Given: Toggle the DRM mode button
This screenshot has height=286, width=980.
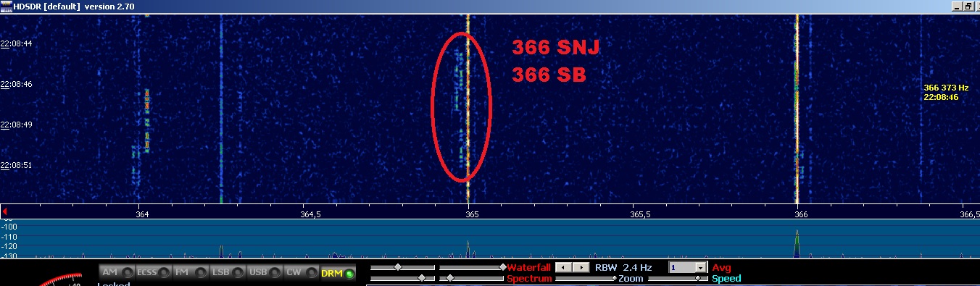Looking at the screenshot, I should [x=339, y=272].
